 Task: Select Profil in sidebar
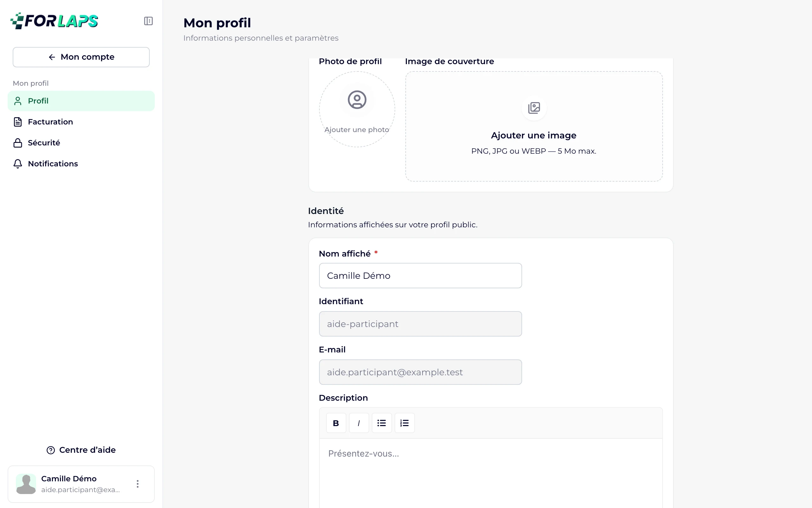81,101
